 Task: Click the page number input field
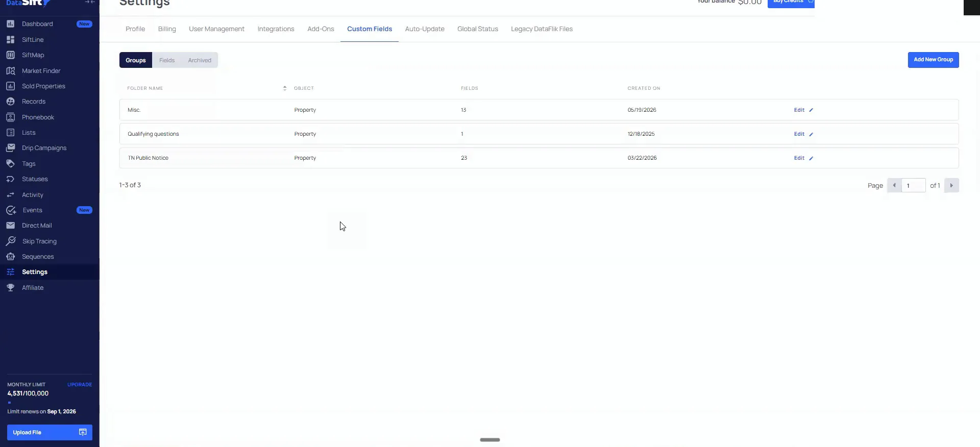click(914, 185)
